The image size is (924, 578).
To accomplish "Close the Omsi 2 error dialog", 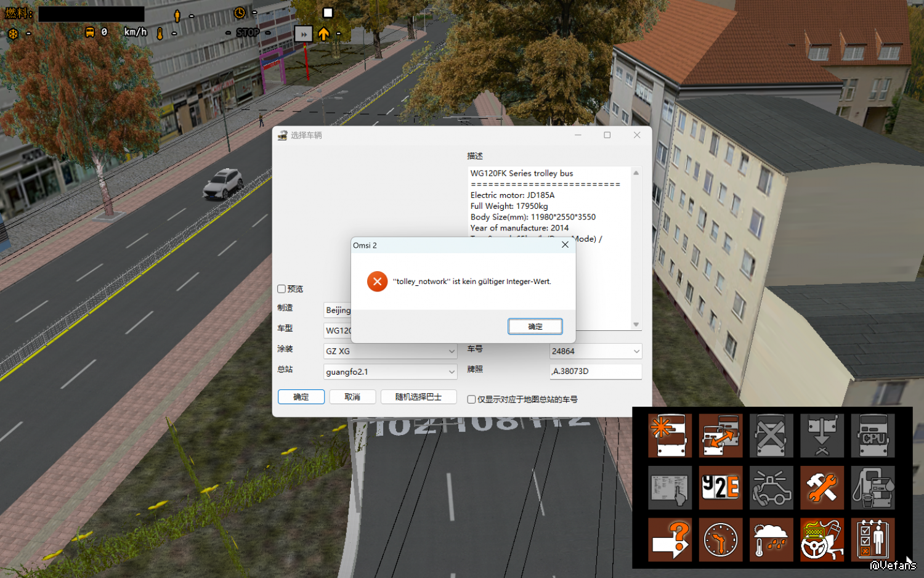I will [x=565, y=245].
